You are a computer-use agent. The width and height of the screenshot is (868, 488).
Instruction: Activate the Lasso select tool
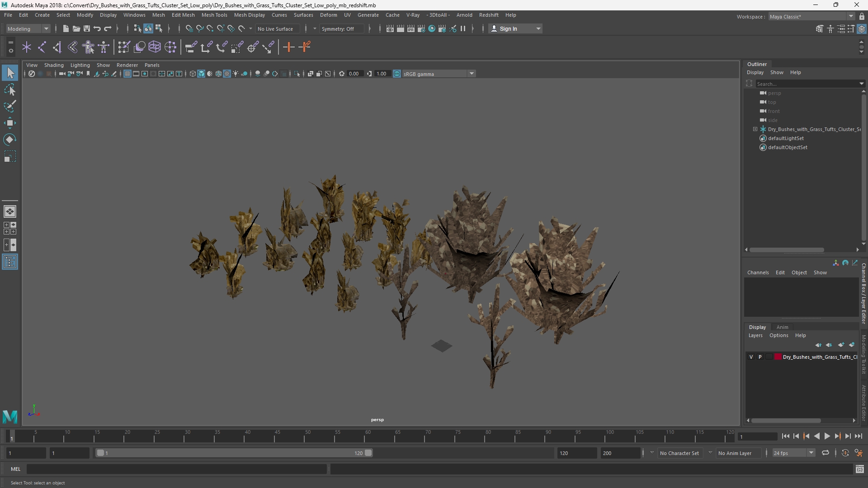tap(10, 89)
